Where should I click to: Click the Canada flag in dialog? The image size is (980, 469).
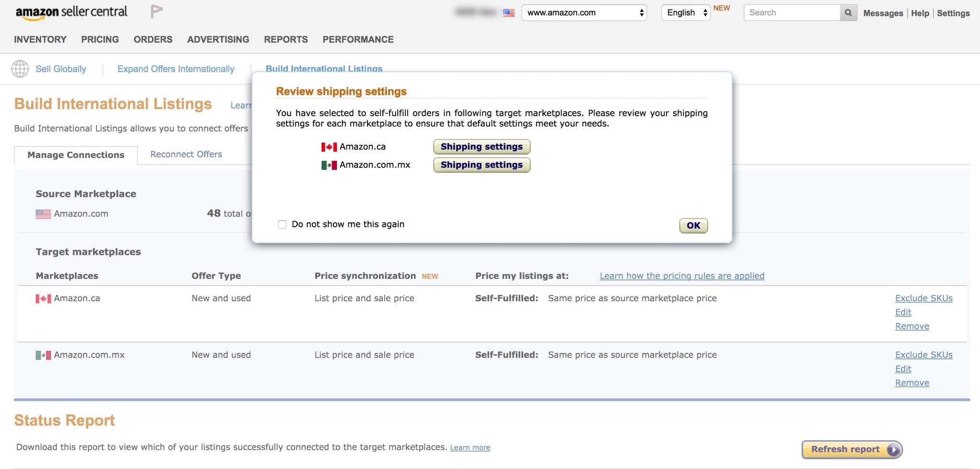click(x=329, y=147)
